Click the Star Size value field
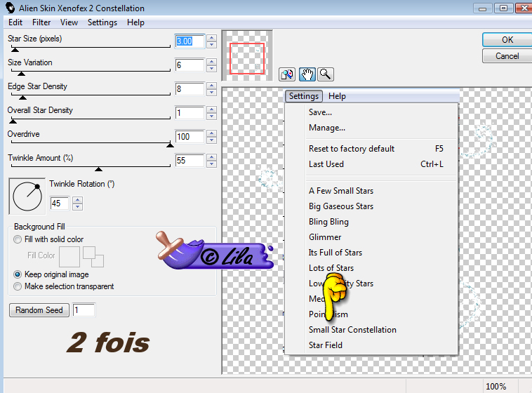The image size is (532, 393). (189, 41)
